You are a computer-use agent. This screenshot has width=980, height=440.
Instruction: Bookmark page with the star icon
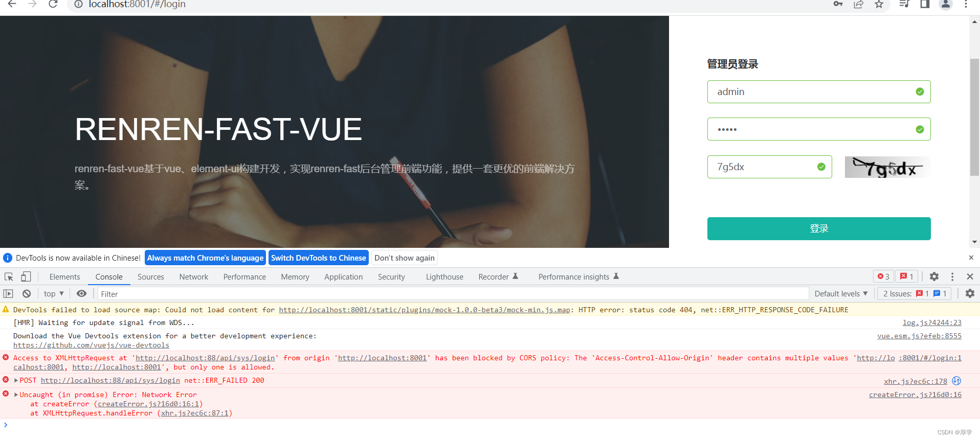point(879,4)
